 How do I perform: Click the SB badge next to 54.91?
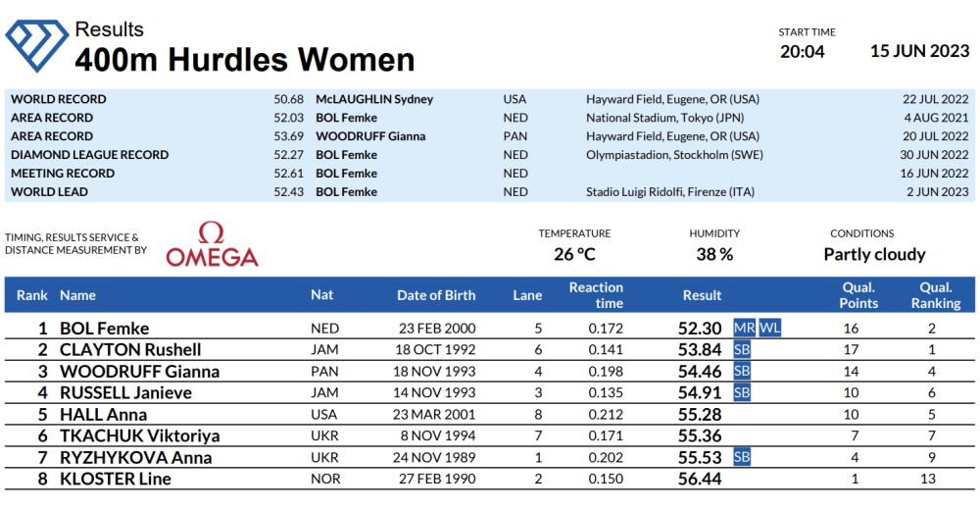pos(742,392)
